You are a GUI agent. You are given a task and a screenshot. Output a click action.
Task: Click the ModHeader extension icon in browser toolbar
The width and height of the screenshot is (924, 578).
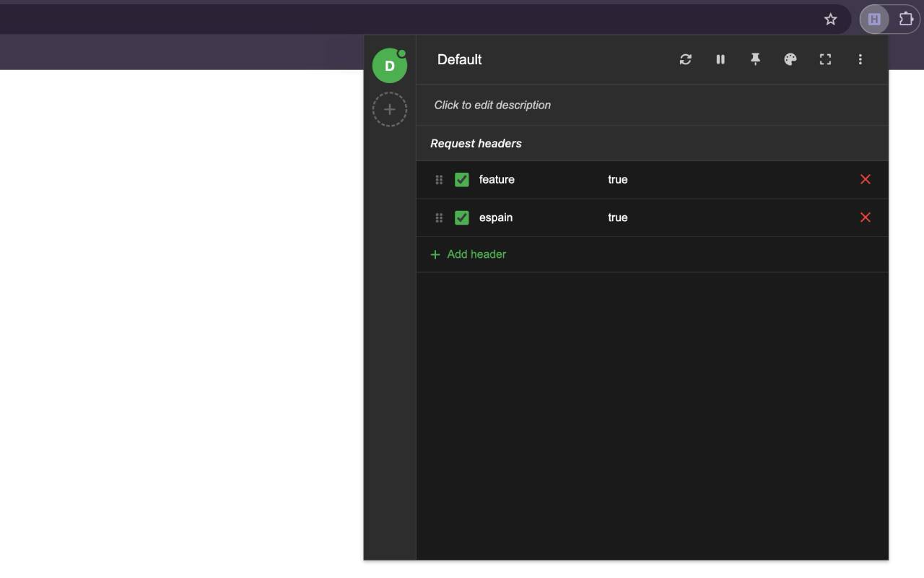(x=874, y=20)
